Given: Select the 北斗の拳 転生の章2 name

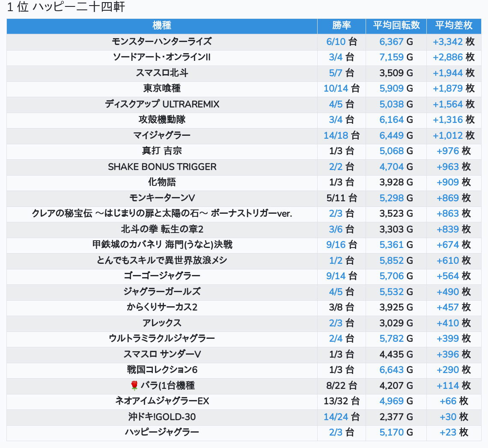Looking at the screenshot, I should tap(162, 229).
